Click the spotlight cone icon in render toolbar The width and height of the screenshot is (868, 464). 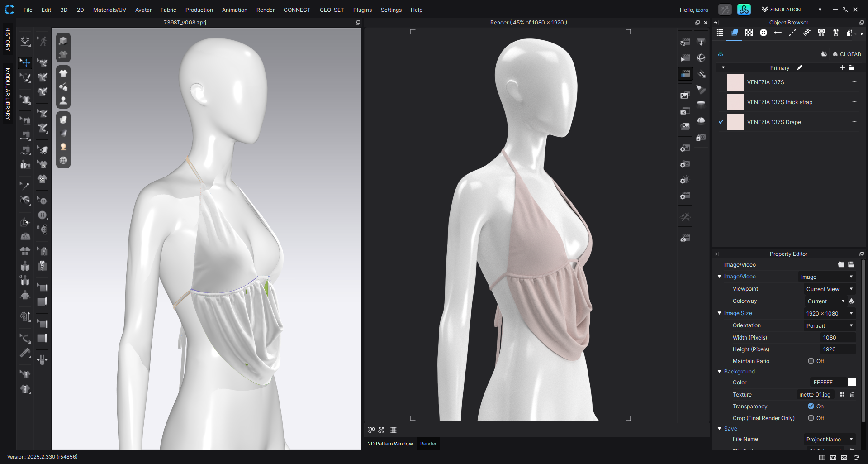coord(701,89)
